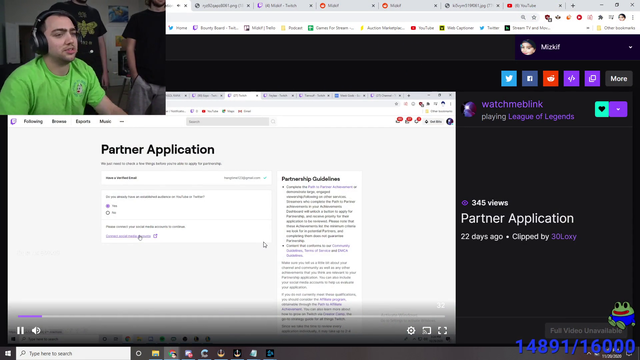640x360 pixels.
Task: Copy the clip link with the clipboard icon
Action: tap(592, 78)
